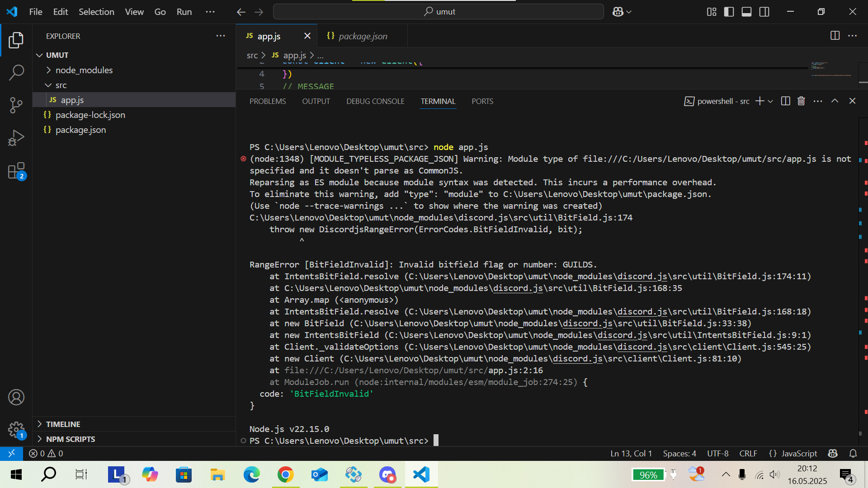The height and width of the screenshot is (488, 868).
Task: Switch to the DEBUG CONSOLE tab
Action: pyautogui.click(x=375, y=101)
